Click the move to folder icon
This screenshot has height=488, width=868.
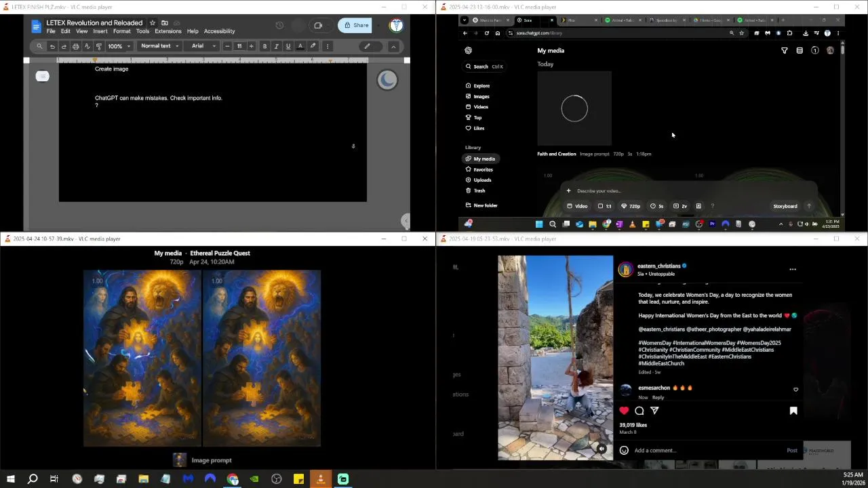tap(165, 23)
